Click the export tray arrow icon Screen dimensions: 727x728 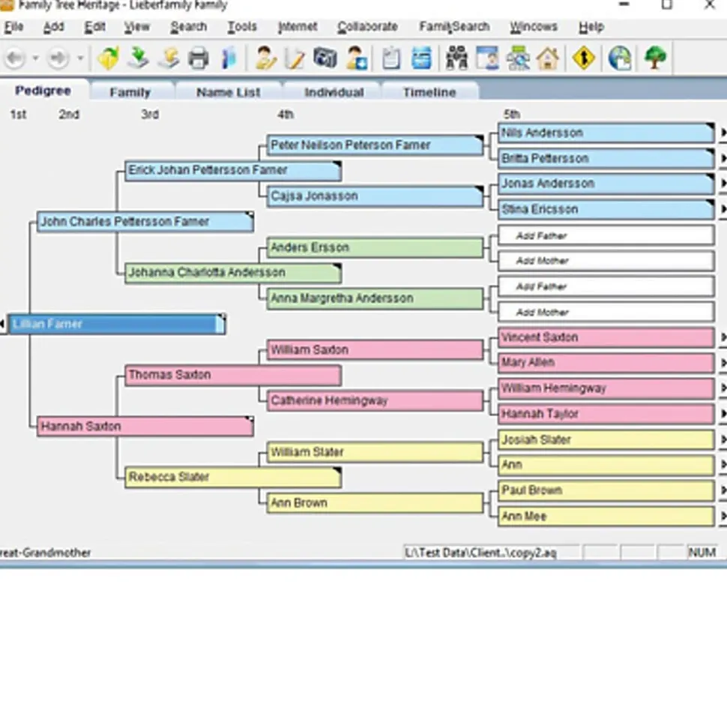pyautogui.click(x=169, y=58)
